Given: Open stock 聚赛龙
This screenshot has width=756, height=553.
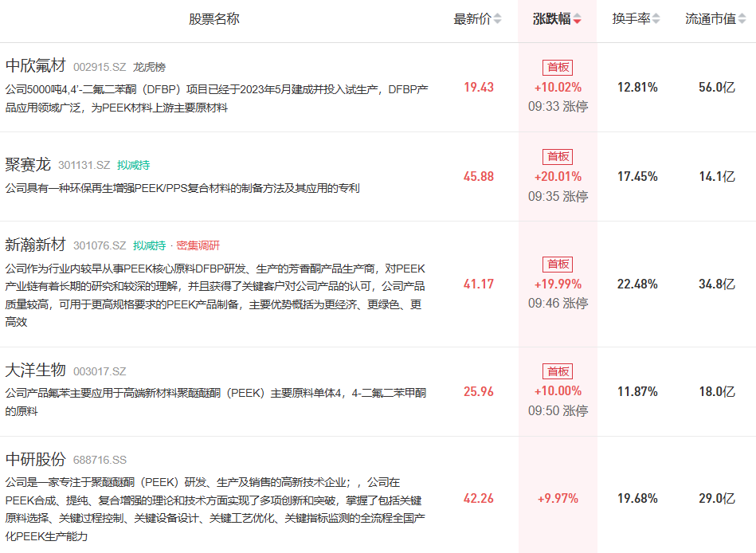Looking at the screenshot, I should coord(27,164).
